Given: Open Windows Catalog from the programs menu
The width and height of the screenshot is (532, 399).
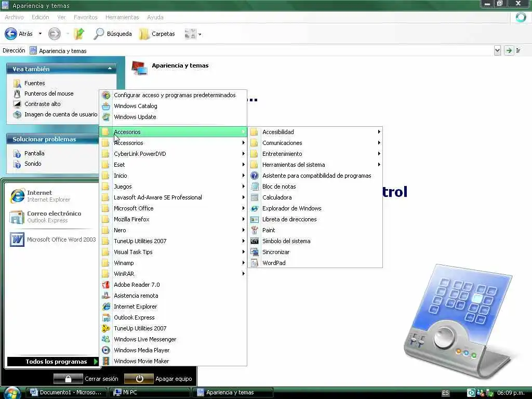Looking at the screenshot, I should (x=173, y=106).
